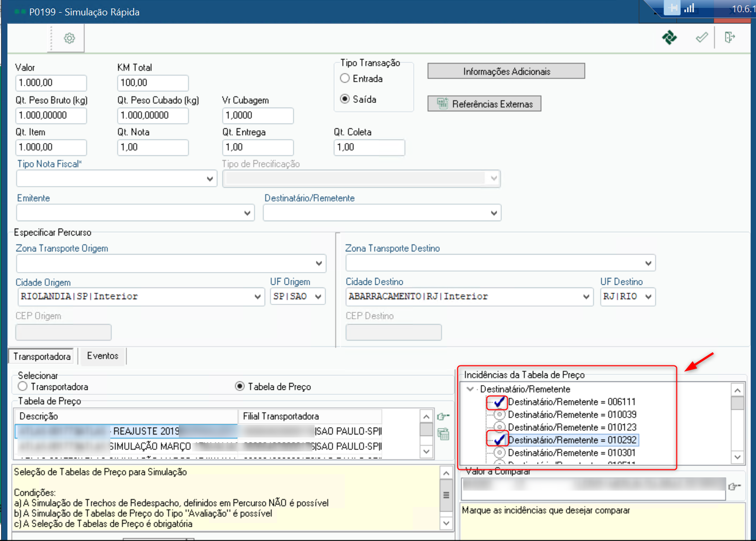The width and height of the screenshot is (756, 541).
Task: Check incidence Destinatário/Remetente = 010039
Action: (x=499, y=415)
